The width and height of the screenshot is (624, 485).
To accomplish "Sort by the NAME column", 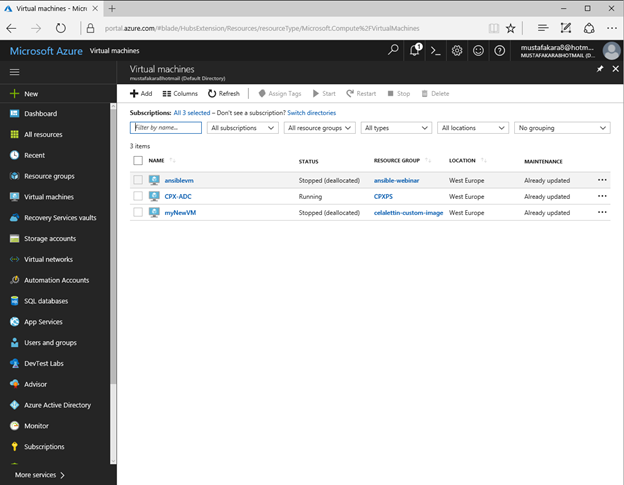I will [156, 160].
